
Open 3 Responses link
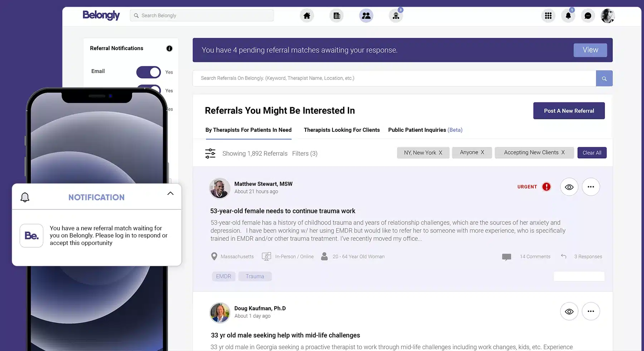(588, 256)
